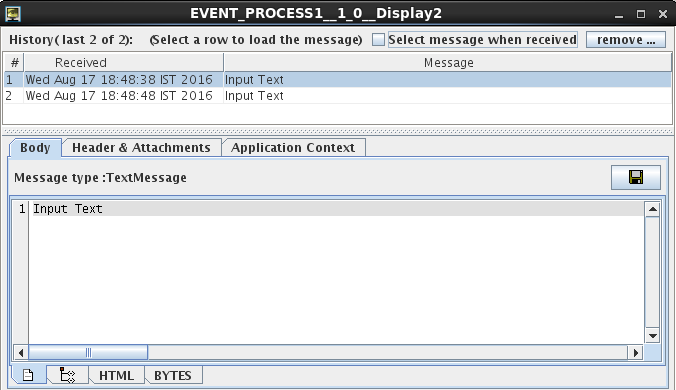Open the tree structure view icon tab
676x390 pixels.
pos(67,375)
